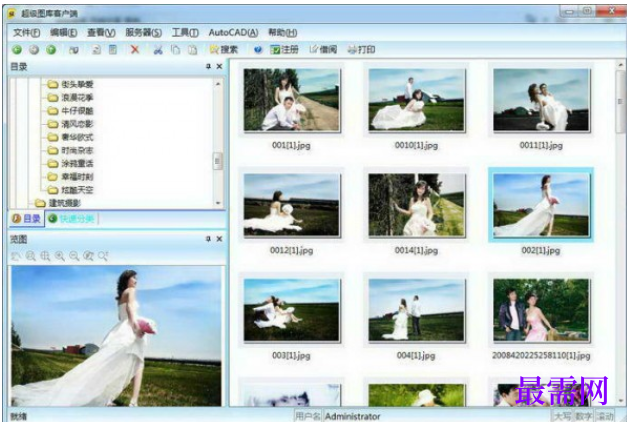Click Administrator in the status bar
Screen dimensions: 627x422
352,416
